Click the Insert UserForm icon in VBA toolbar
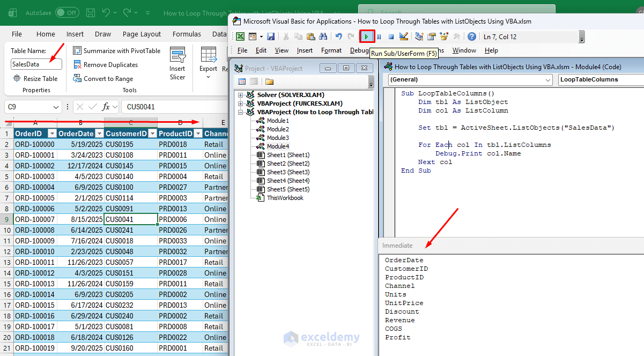The height and width of the screenshot is (356, 644). coord(253,36)
